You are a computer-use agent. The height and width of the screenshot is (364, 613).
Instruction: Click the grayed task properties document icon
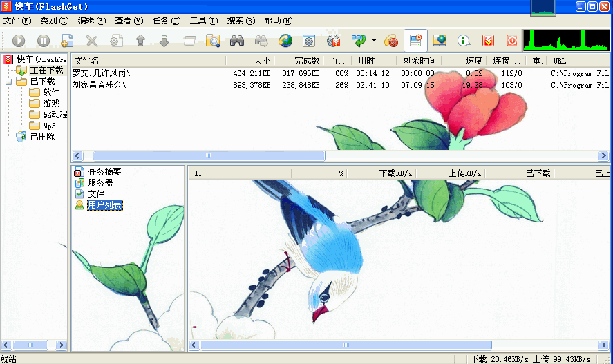coord(116,41)
